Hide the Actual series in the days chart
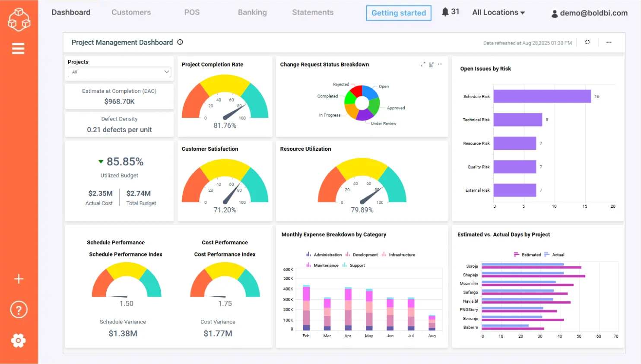The height and width of the screenshot is (364, 641). (x=557, y=254)
